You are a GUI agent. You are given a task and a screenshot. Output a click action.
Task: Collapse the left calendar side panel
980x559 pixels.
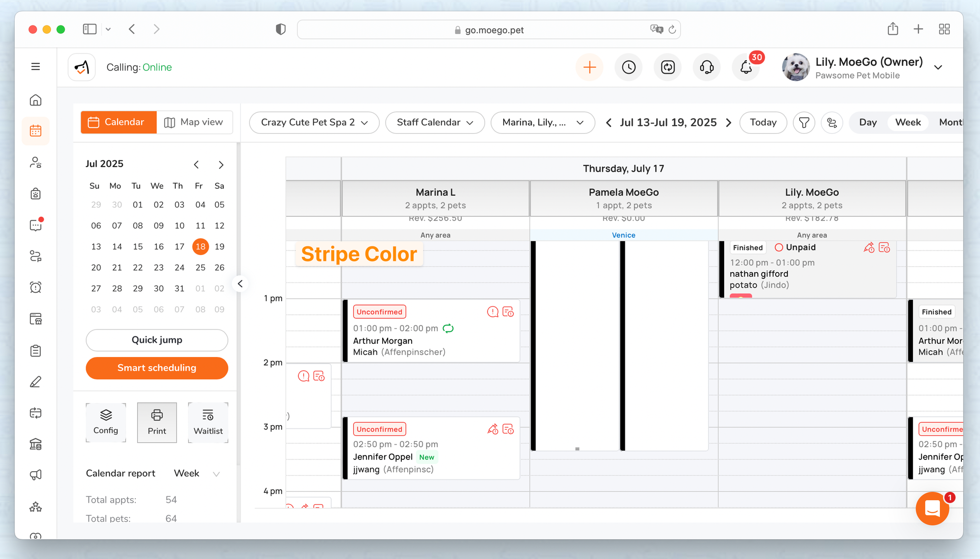(x=240, y=283)
